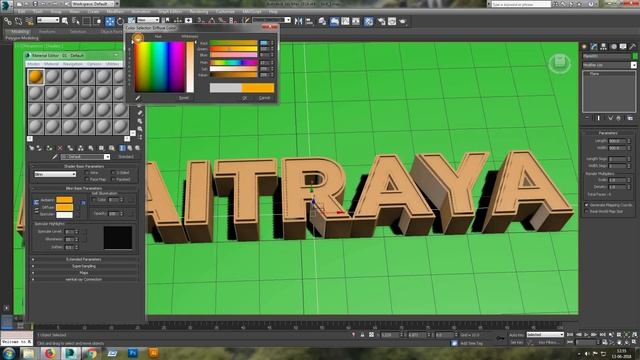Click the Mirror tool icon

(298, 21)
